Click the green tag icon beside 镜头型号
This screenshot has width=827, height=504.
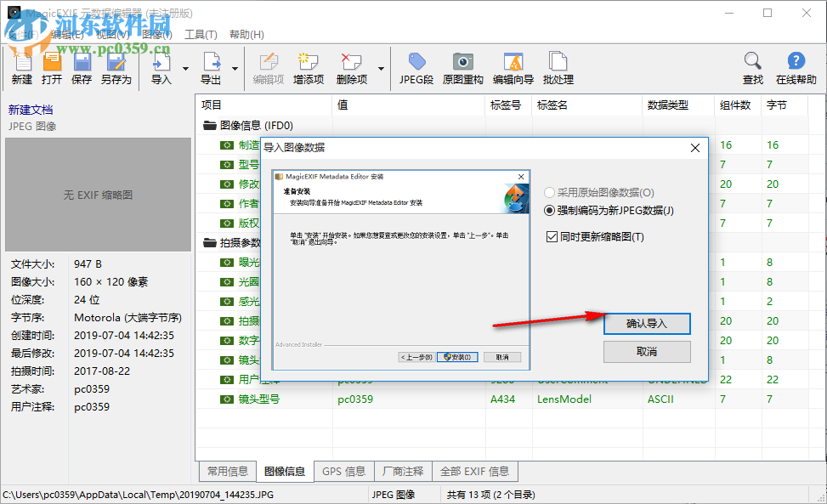point(227,399)
